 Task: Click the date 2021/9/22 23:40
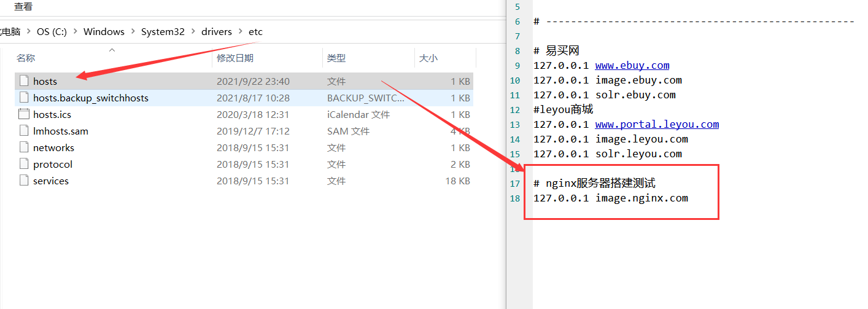(x=253, y=81)
